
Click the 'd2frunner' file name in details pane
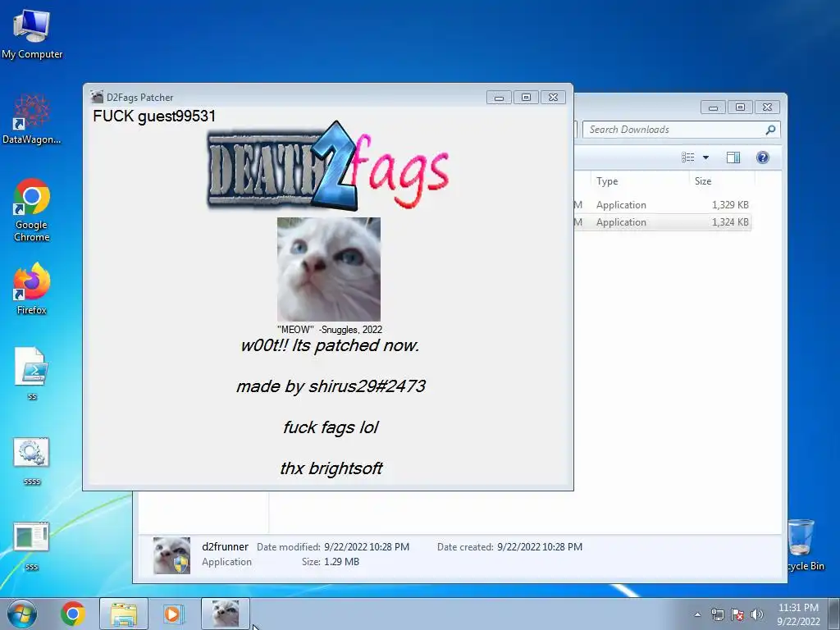pyautogui.click(x=225, y=546)
